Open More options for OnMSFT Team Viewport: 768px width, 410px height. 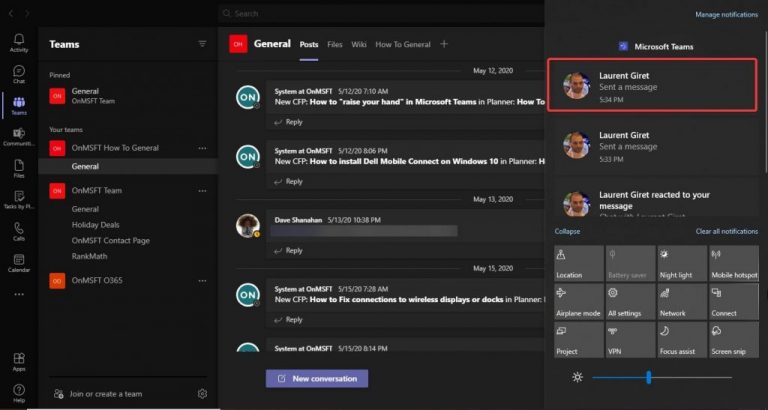[x=202, y=191]
